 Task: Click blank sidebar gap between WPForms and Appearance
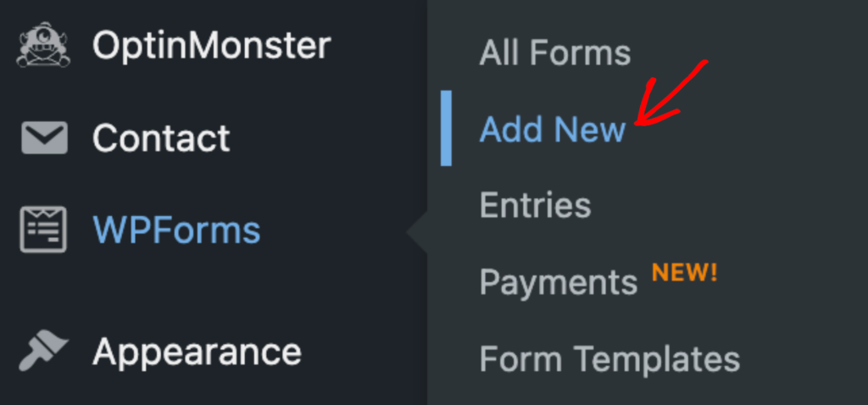point(212,291)
